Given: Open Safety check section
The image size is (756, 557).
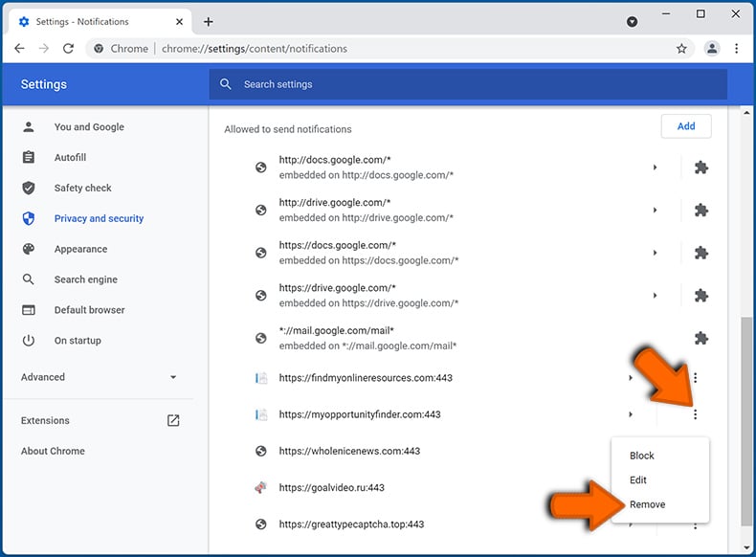Looking at the screenshot, I should pyautogui.click(x=82, y=189).
